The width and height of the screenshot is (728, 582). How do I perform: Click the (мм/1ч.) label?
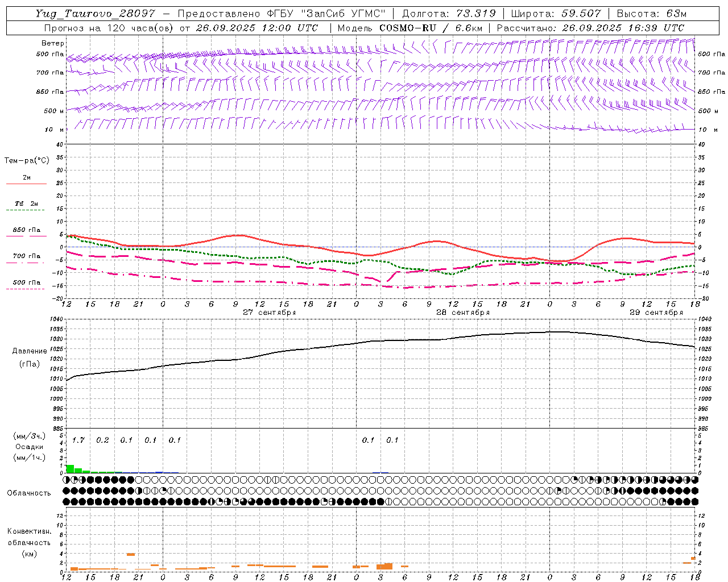(x=29, y=457)
